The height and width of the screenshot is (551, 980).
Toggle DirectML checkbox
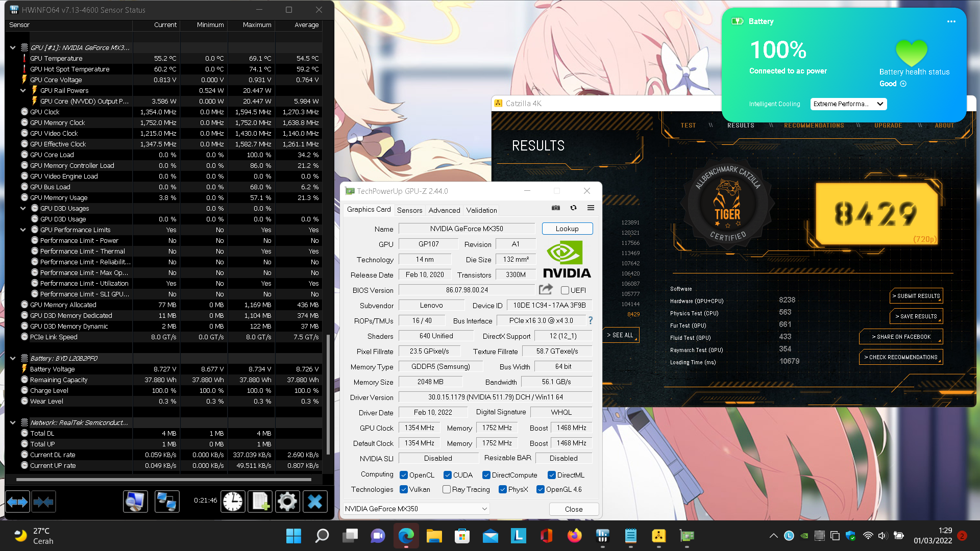point(552,475)
